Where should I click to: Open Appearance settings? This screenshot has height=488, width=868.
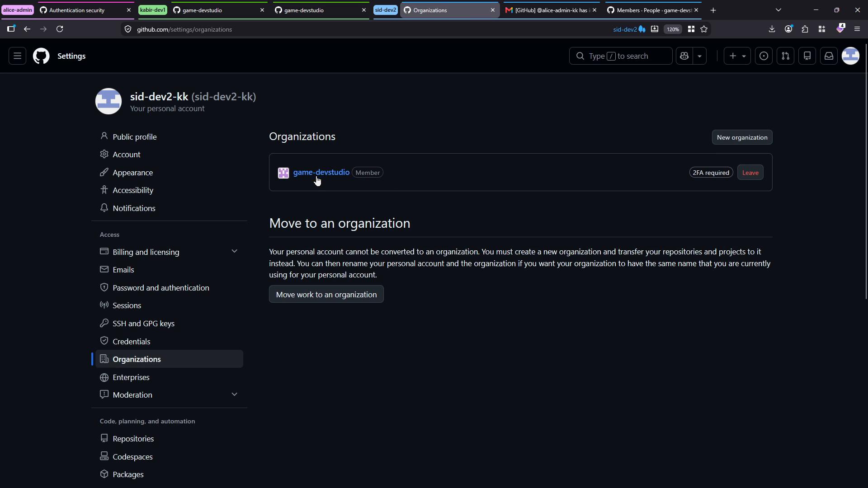[169, 173]
